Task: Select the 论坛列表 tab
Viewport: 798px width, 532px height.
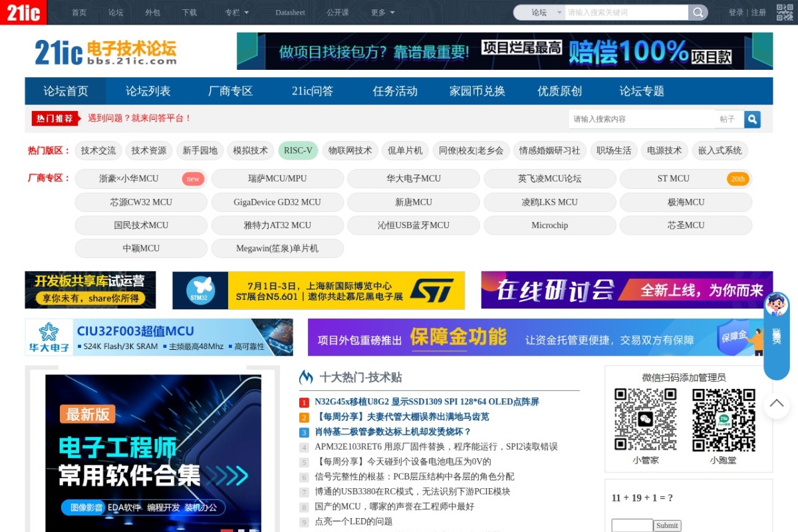Action: point(148,91)
